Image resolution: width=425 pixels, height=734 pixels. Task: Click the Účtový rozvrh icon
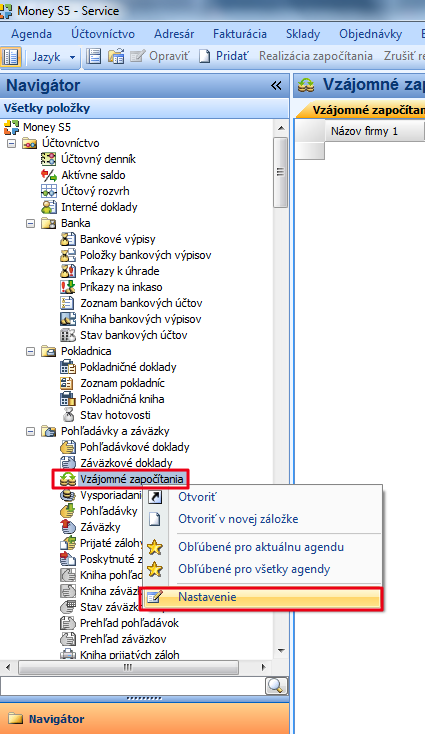pos(49,191)
